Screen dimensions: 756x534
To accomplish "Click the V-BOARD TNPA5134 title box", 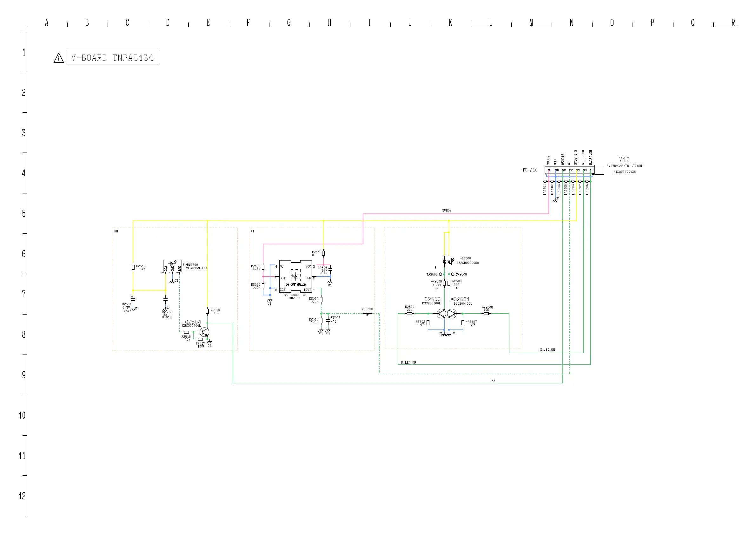I will coord(113,57).
